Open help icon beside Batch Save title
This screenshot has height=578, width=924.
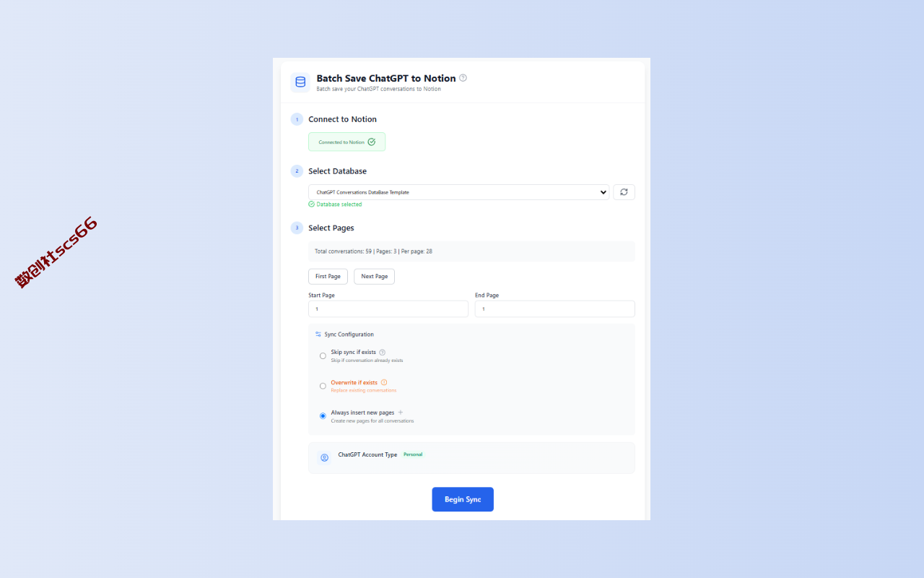pyautogui.click(x=463, y=78)
